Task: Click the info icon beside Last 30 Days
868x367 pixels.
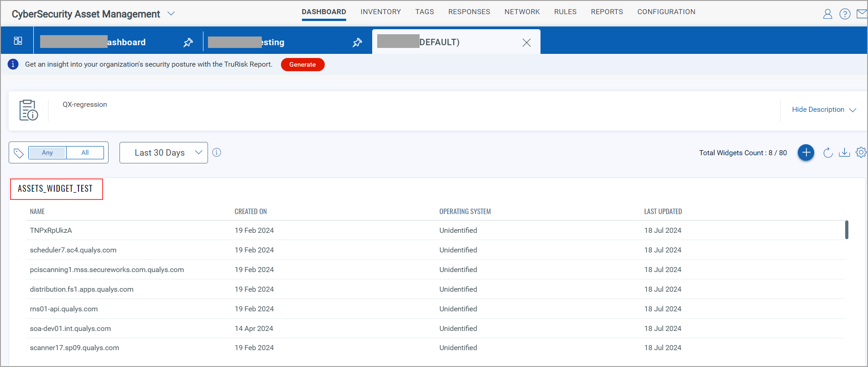Action: pyautogui.click(x=217, y=152)
